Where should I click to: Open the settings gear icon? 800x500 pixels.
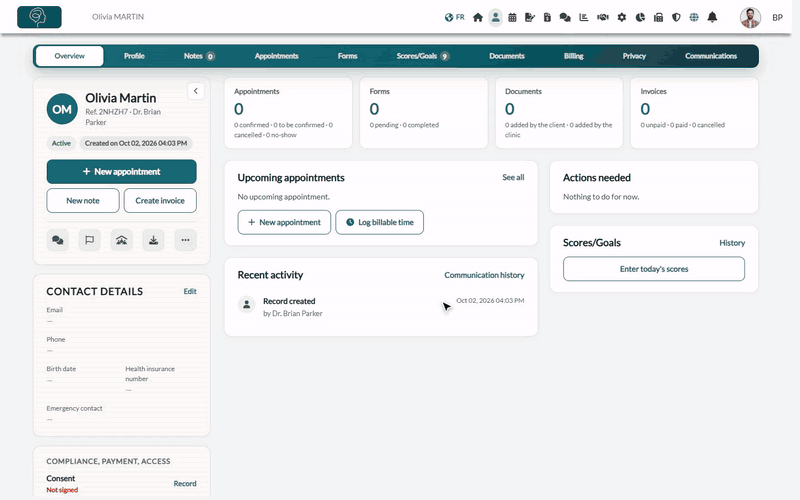click(x=621, y=17)
